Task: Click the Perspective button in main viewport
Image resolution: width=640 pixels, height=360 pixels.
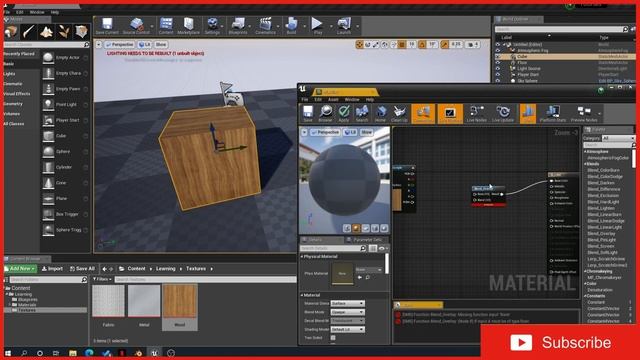Action: [x=119, y=44]
